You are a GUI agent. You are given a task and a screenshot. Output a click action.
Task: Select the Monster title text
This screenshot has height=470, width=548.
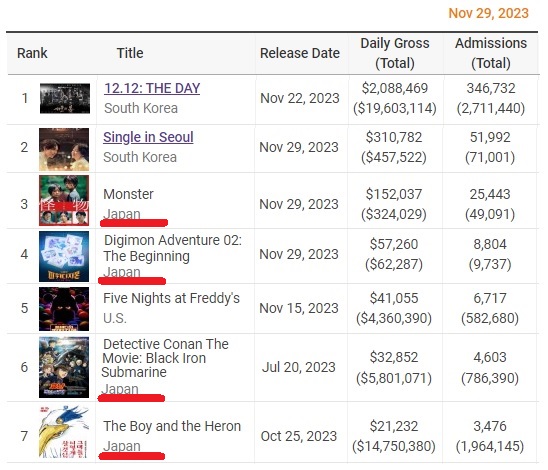(128, 194)
